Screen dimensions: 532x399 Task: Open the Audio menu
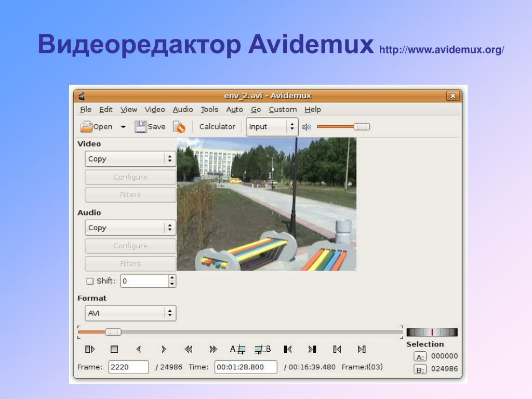tap(183, 110)
